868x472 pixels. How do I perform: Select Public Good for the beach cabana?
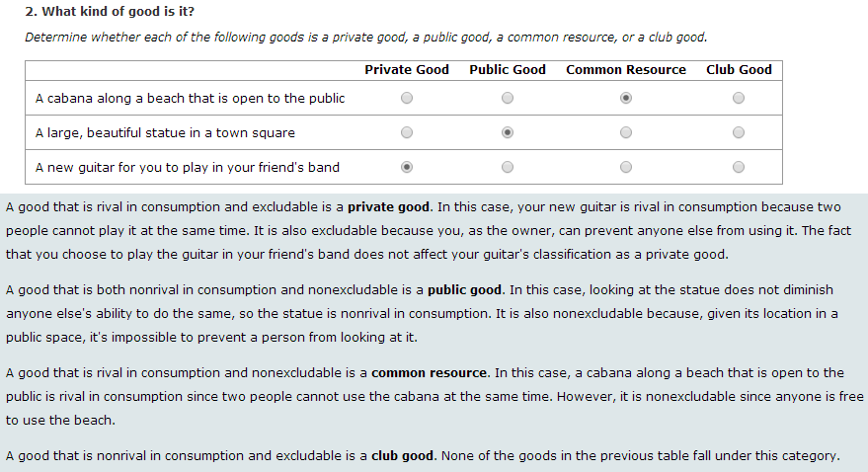[508, 98]
